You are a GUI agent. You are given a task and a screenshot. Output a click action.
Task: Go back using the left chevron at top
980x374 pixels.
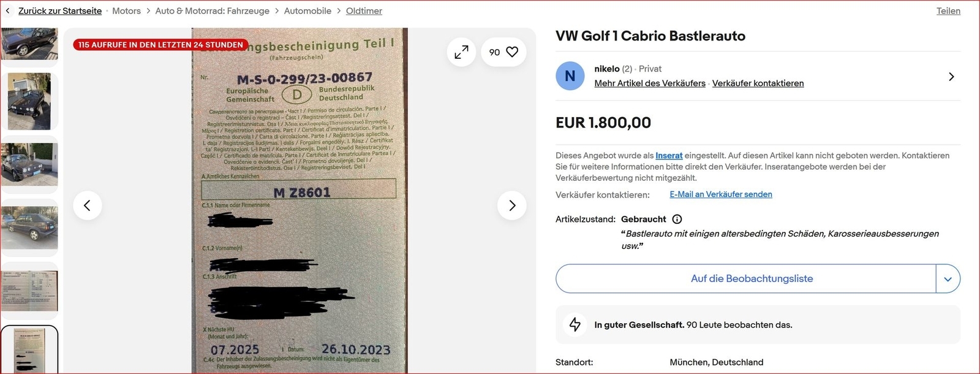point(7,11)
